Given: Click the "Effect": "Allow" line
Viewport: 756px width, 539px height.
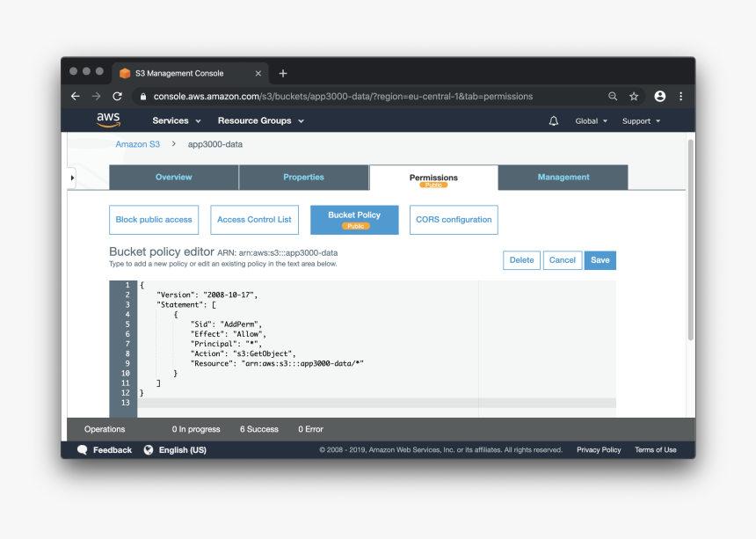Looking at the screenshot, I should click(228, 334).
